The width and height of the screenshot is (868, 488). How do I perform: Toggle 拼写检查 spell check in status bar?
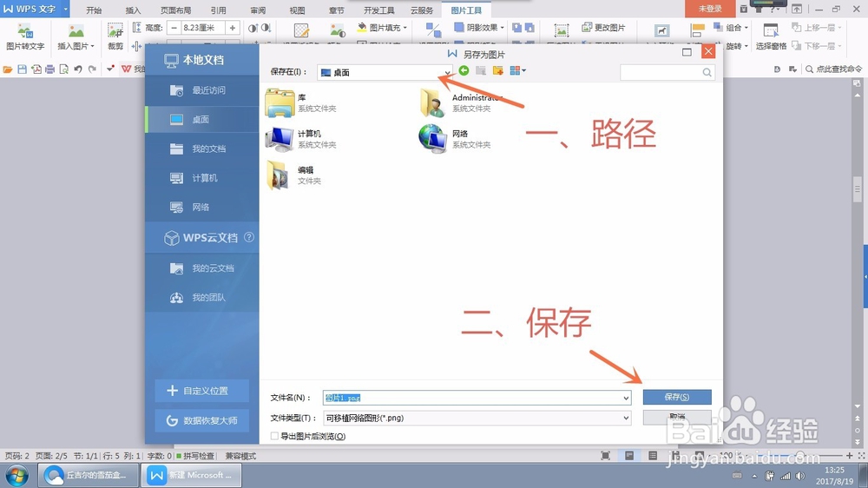pos(195,456)
